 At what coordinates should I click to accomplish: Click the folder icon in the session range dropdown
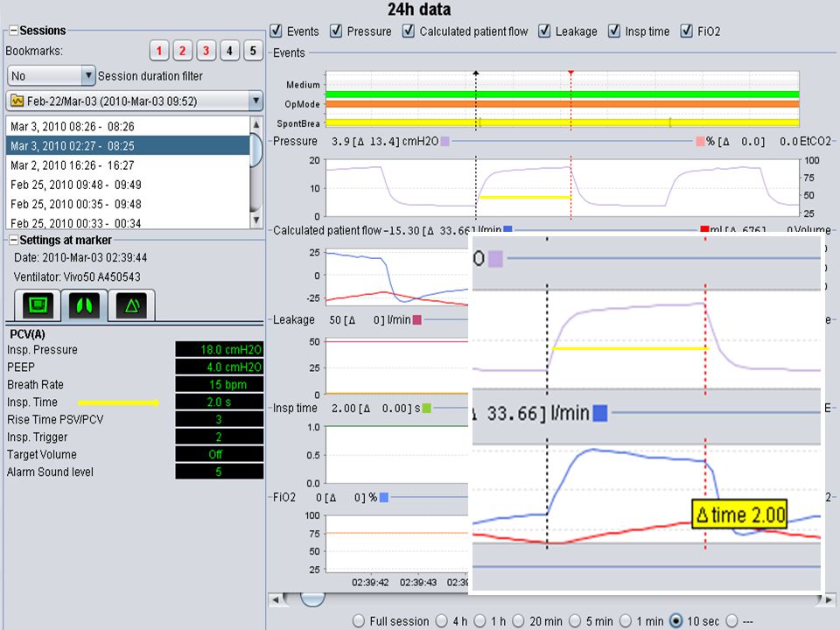coord(17,101)
